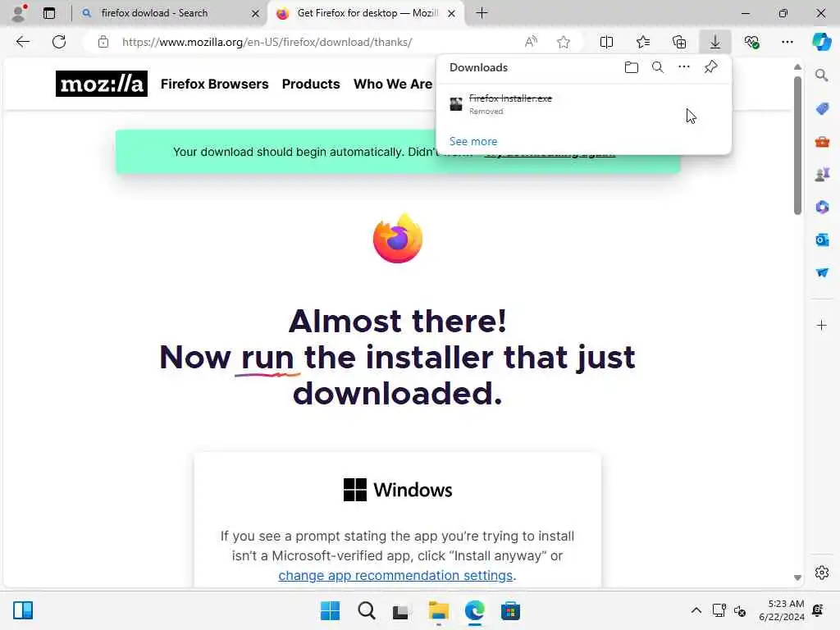Add page to favorites star icon
840x630 pixels.
click(563, 42)
